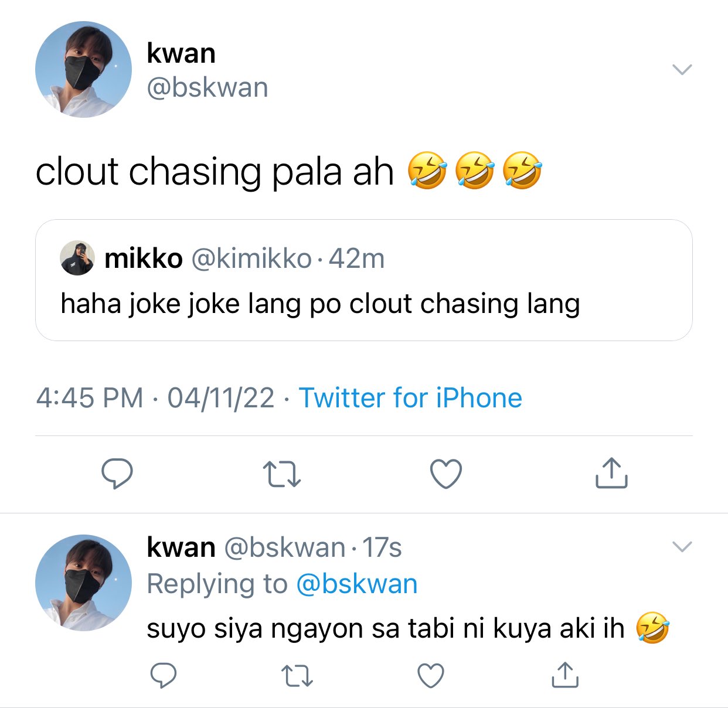The image size is (728, 708).
Task: Like the main clout chasing tweet
Action: click(x=446, y=474)
